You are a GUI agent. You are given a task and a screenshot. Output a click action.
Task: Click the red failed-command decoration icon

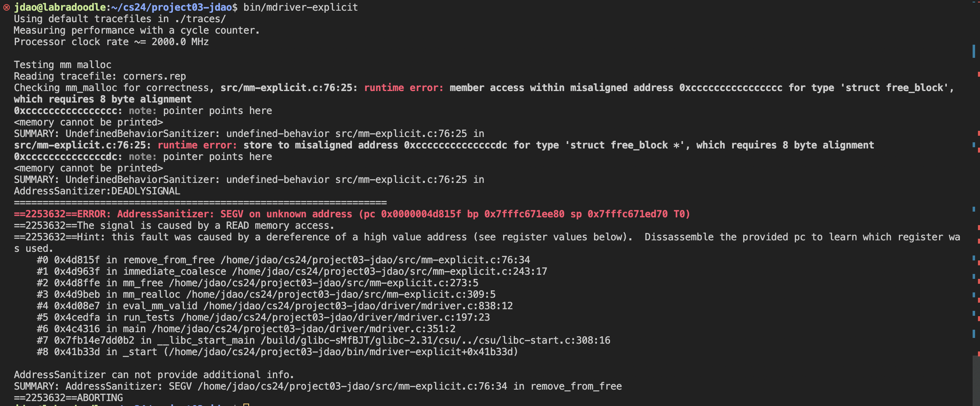pyautogui.click(x=7, y=7)
